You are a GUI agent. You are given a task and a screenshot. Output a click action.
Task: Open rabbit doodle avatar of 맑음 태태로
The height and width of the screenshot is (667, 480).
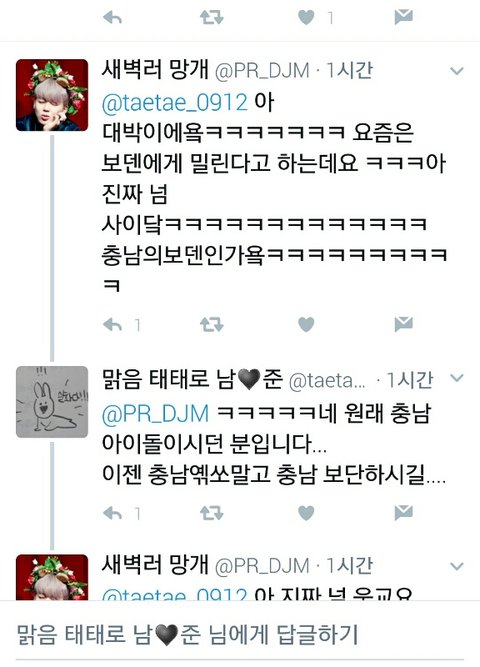click(52, 402)
